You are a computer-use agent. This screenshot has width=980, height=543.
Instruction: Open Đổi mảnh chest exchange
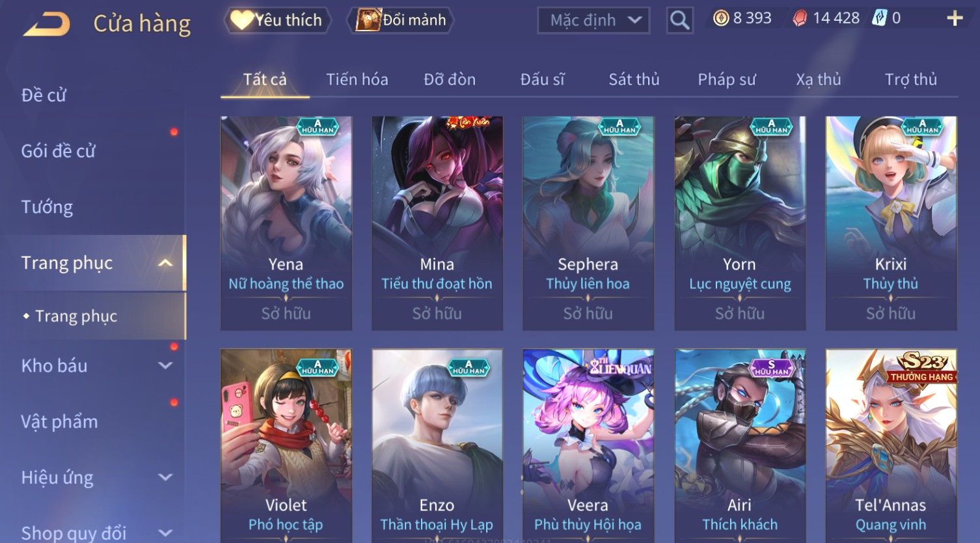401,20
